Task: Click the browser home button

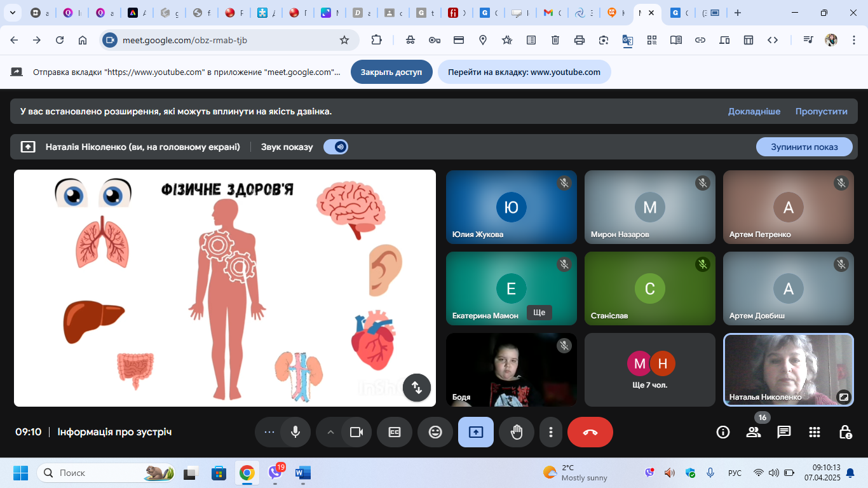Action: click(x=83, y=40)
